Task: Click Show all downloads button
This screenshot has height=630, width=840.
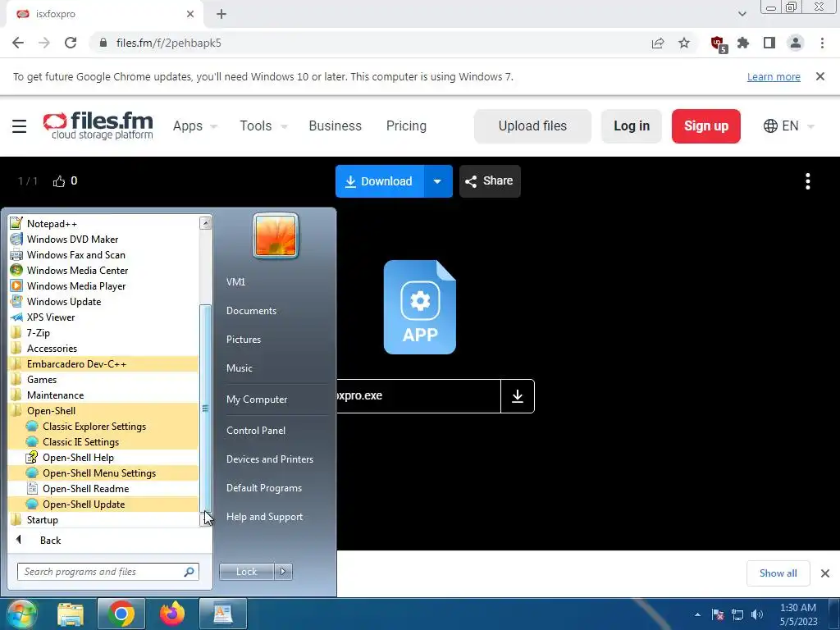Action: click(x=778, y=573)
